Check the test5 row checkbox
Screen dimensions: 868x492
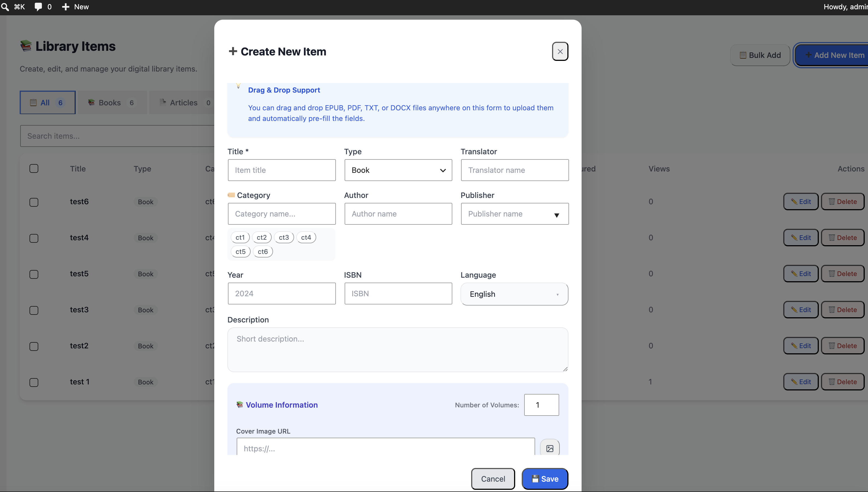point(34,274)
